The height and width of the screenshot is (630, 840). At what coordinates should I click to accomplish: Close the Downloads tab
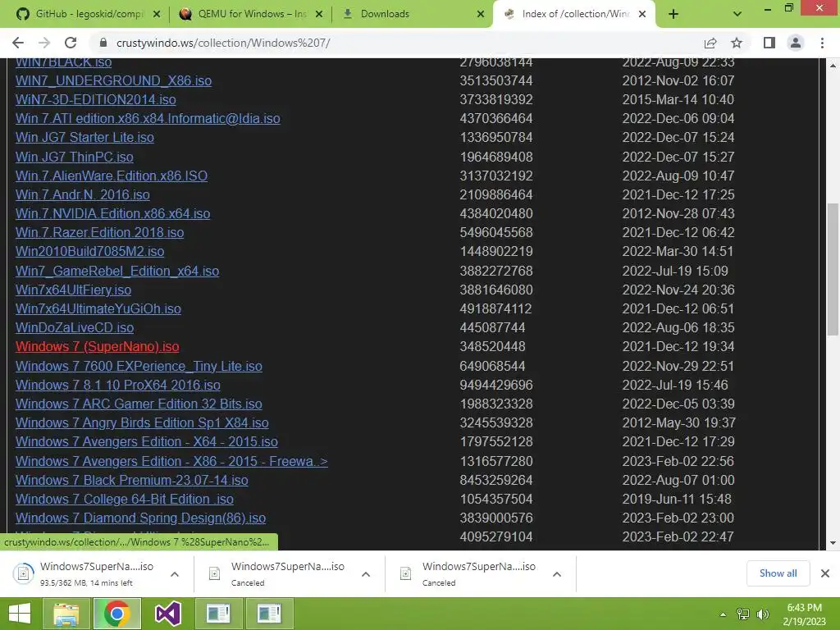(481, 14)
